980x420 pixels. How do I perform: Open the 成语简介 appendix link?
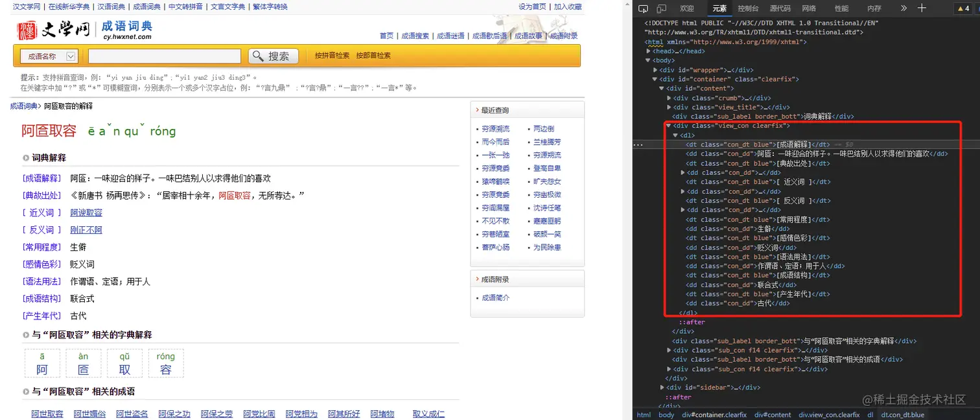(496, 297)
